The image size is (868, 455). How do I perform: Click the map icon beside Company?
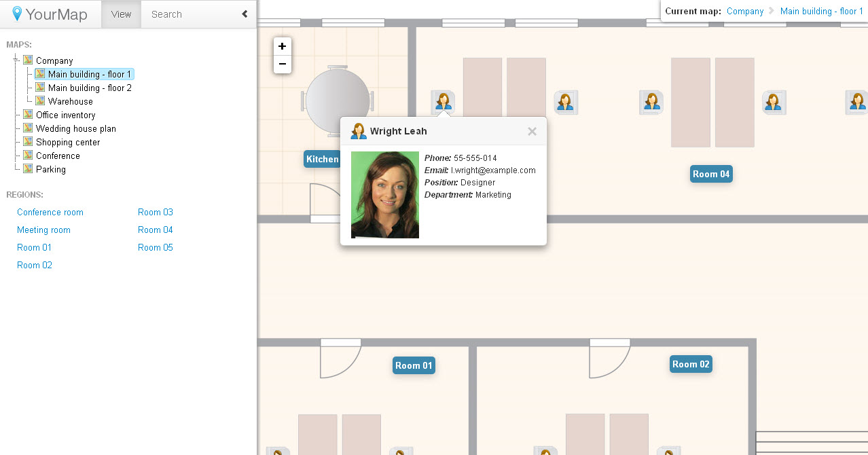28,60
